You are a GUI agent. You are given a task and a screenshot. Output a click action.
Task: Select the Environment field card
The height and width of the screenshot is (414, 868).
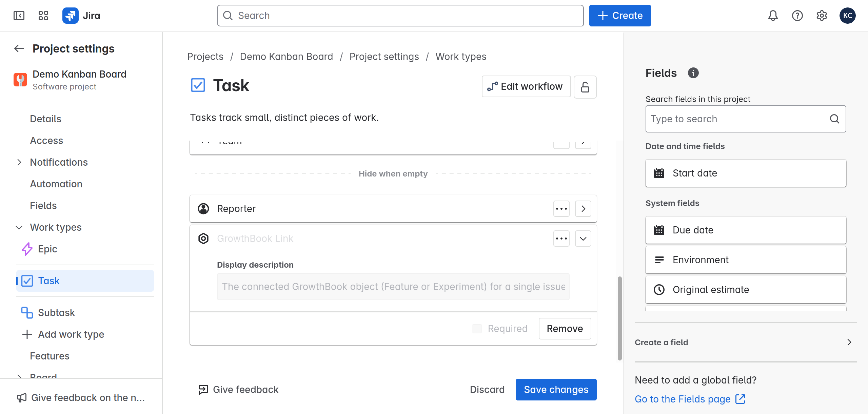746,260
